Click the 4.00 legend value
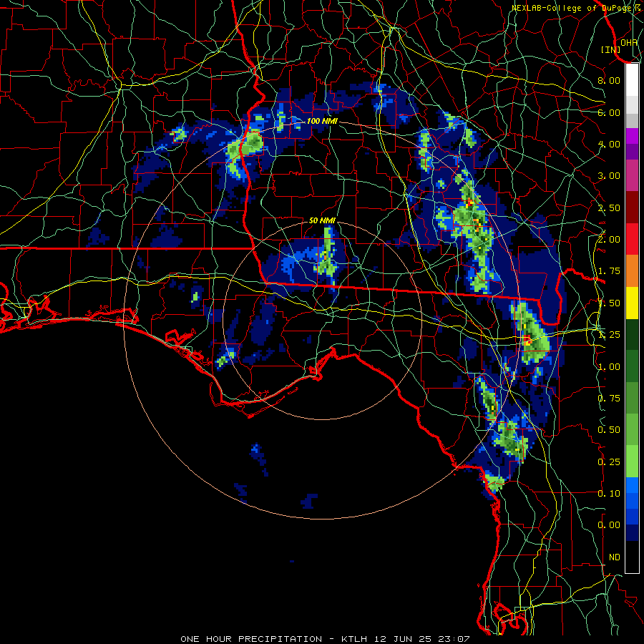Screen dimensions: 644x644 (609, 144)
